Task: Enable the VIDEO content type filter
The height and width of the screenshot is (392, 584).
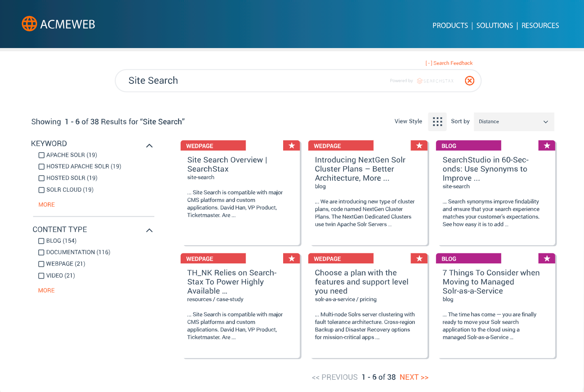Action: tap(41, 275)
